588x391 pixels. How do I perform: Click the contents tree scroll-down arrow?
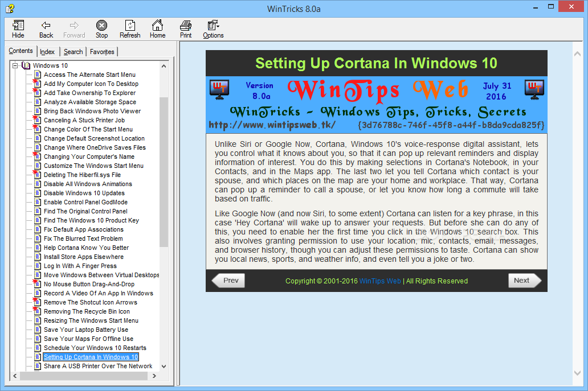coord(164,367)
